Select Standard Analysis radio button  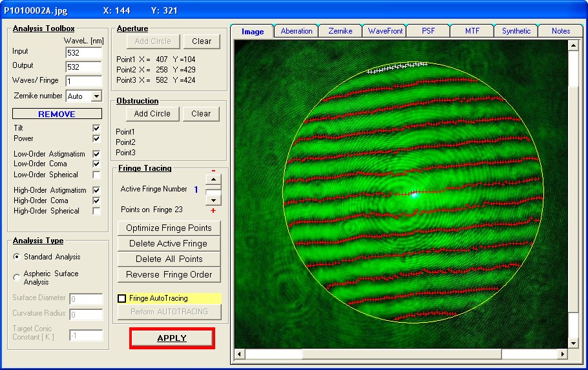[x=17, y=257]
